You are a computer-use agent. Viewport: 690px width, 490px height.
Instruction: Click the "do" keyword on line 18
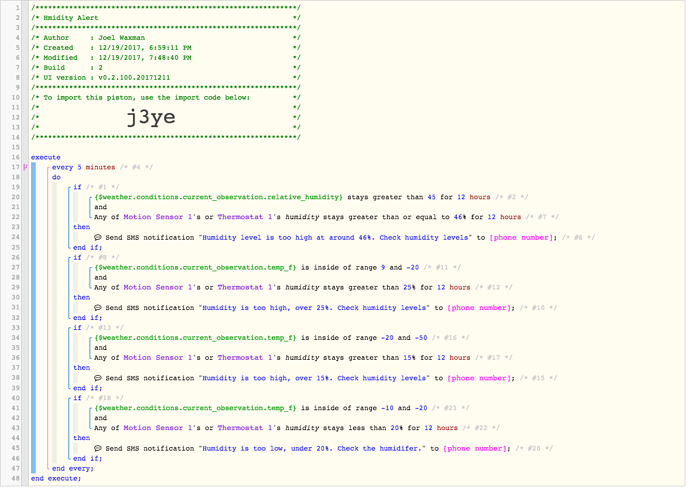click(56, 177)
